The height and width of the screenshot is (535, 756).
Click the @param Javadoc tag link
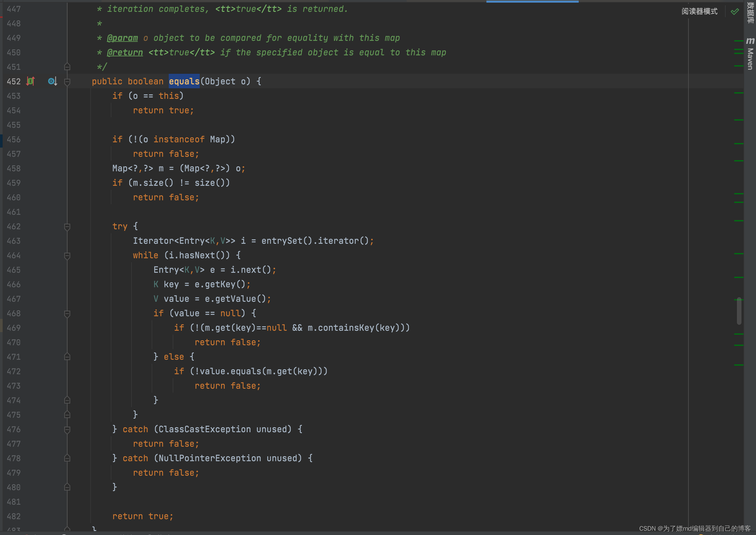click(122, 38)
